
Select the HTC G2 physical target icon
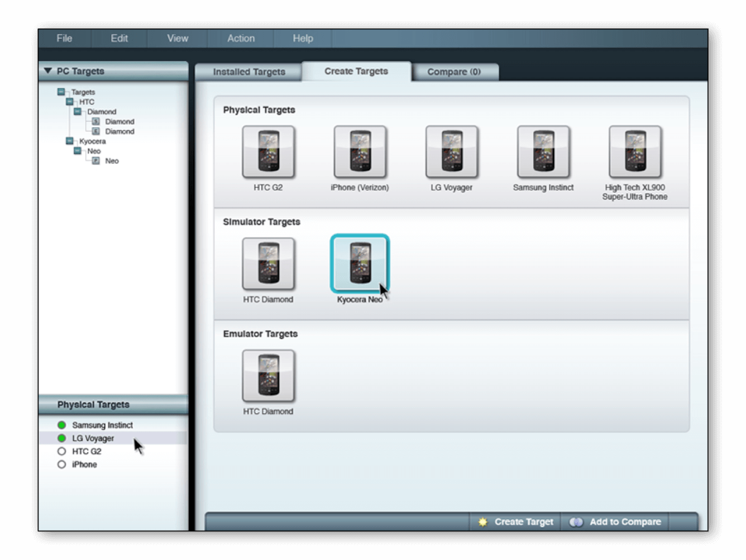coord(268,152)
